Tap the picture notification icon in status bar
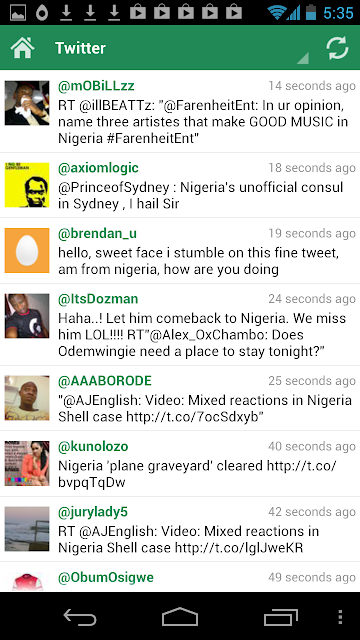 (x=18, y=13)
